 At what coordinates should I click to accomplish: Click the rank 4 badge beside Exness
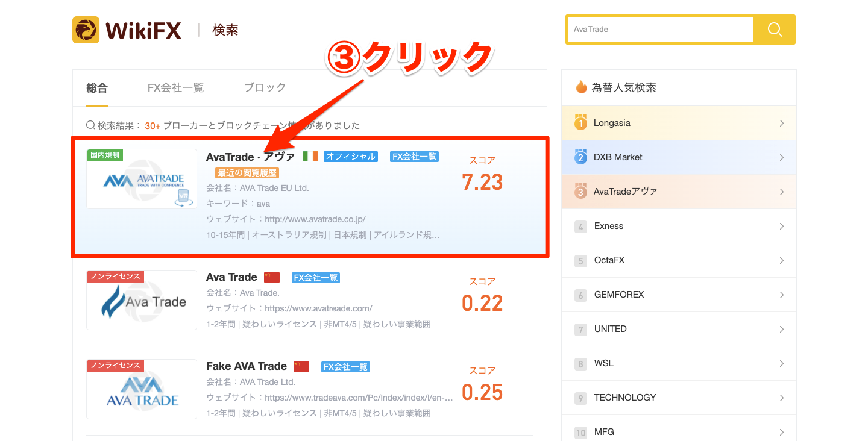tap(580, 227)
